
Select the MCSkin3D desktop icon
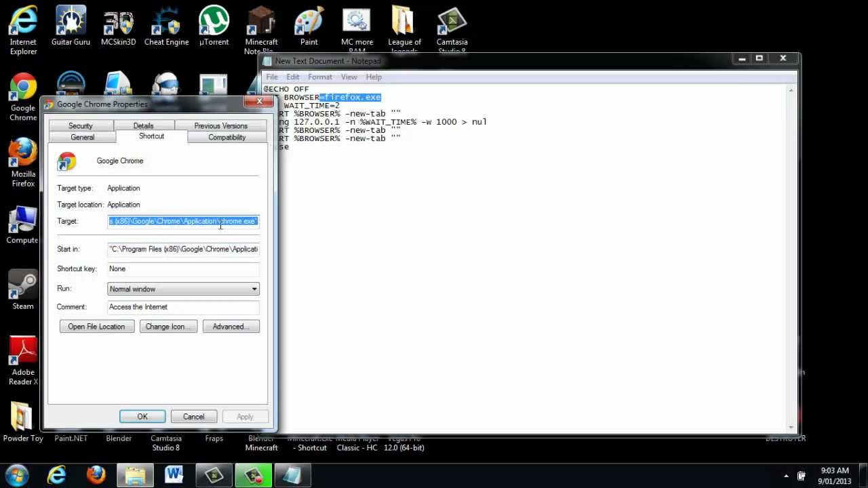pos(119,27)
